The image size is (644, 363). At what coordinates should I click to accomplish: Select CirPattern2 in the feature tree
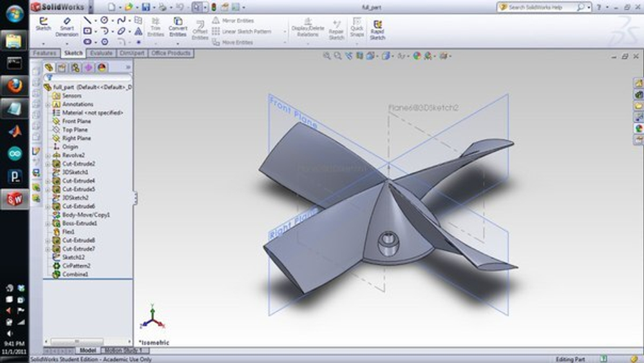coord(76,266)
